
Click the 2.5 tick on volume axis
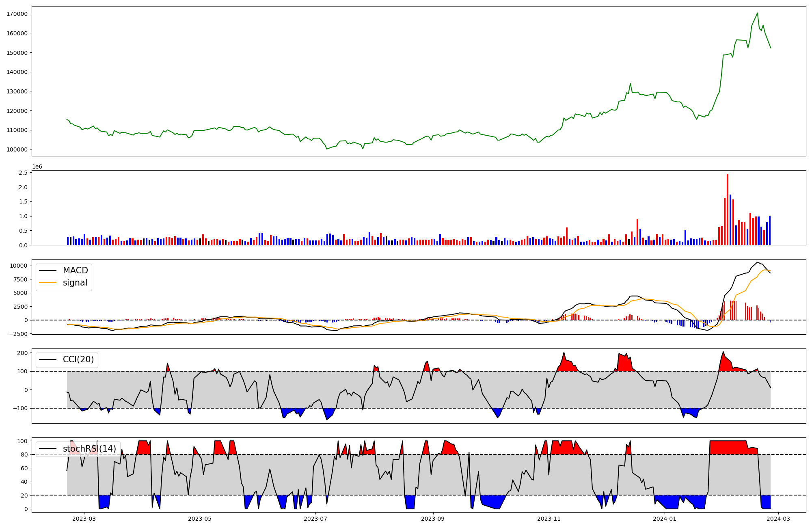(24, 173)
